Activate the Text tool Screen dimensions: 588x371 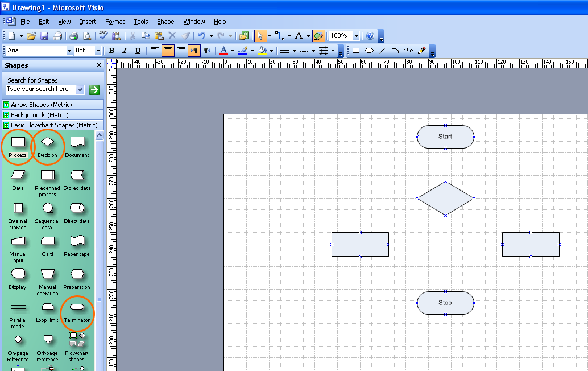click(299, 35)
